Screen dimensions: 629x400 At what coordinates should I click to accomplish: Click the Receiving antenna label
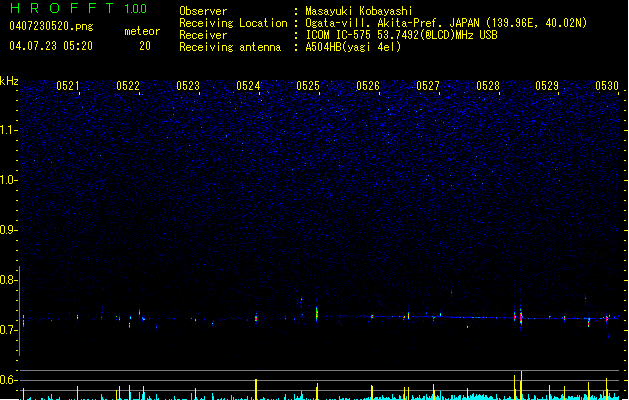[x=230, y=47]
